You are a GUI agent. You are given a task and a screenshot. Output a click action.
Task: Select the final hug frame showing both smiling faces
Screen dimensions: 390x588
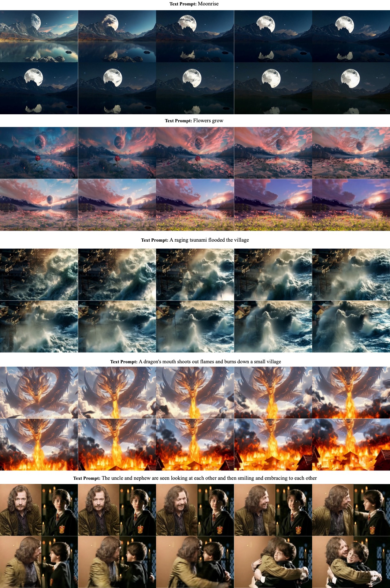pyautogui.click(x=351, y=562)
